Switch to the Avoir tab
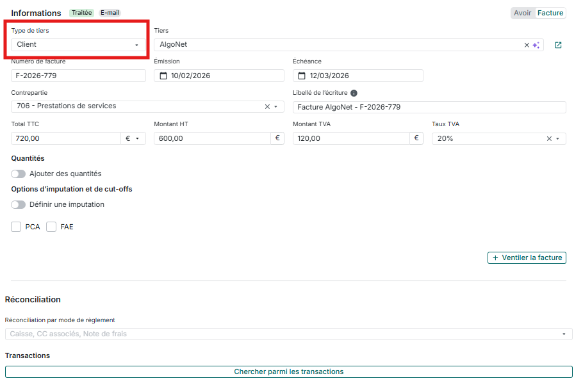 pyautogui.click(x=522, y=13)
